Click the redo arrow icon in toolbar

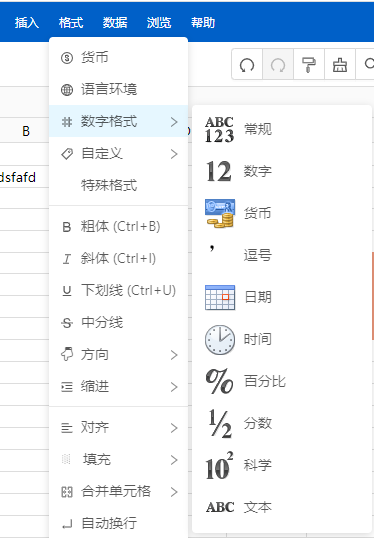pyautogui.click(x=278, y=65)
